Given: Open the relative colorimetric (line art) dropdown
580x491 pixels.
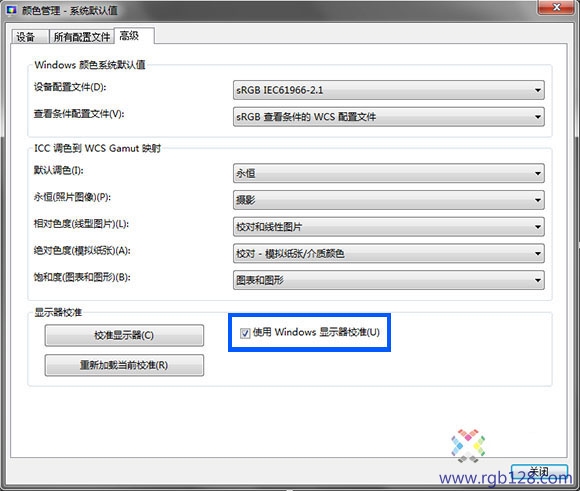Looking at the screenshot, I should [x=388, y=227].
